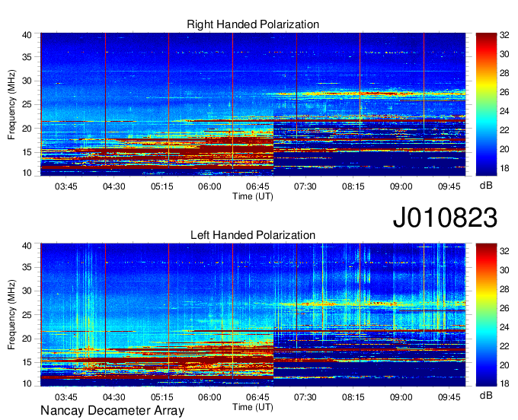Click the right-handed polarization spectrogram

pos(253,104)
